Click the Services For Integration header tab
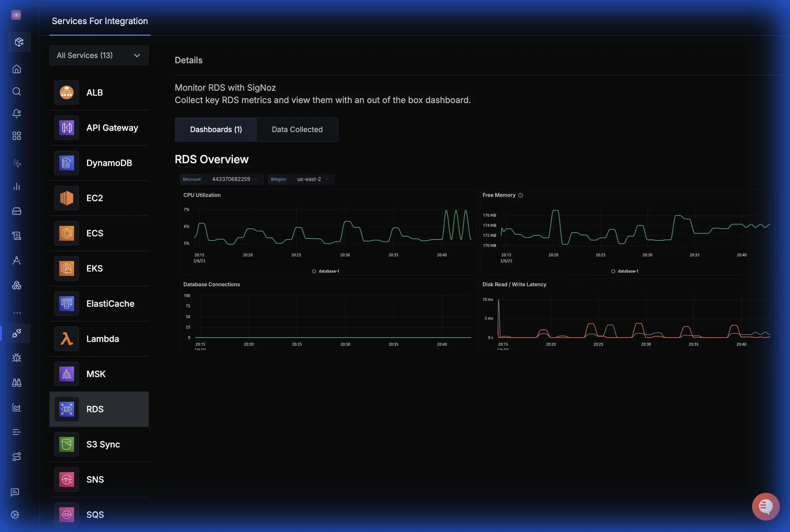 click(x=100, y=21)
